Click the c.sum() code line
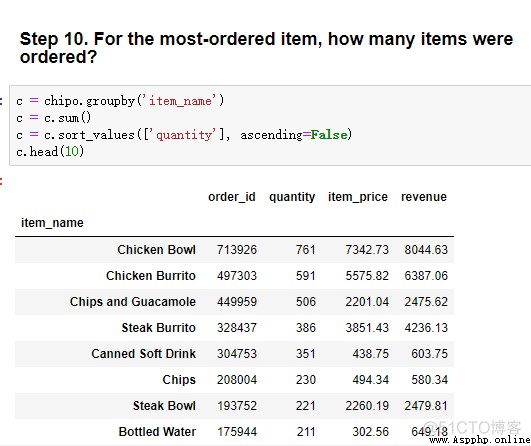 (x=54, y=118)
